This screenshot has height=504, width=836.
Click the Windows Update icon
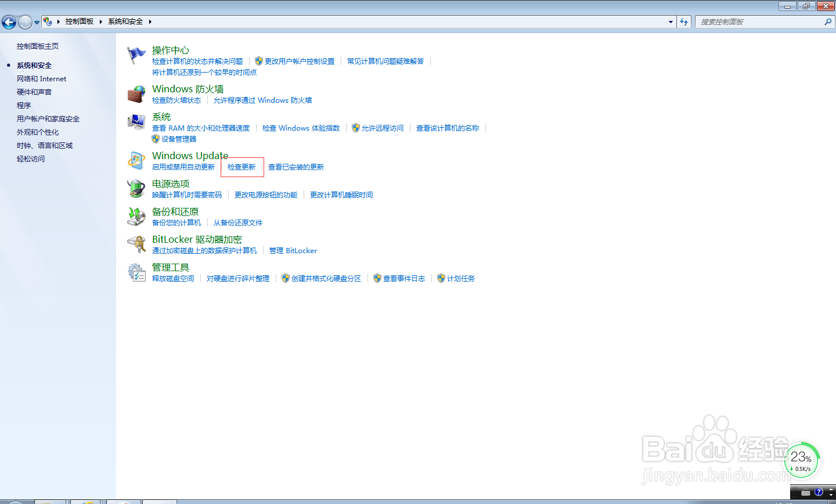tap(136, 161)
